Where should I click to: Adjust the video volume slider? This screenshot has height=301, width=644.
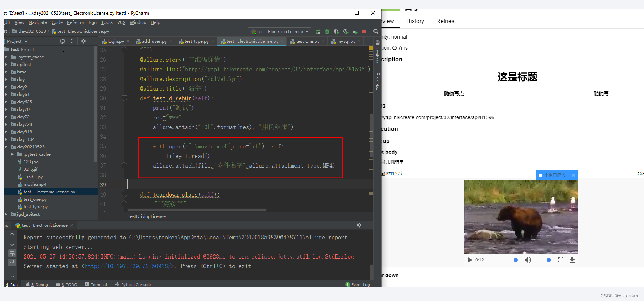[x=545, y=260]
